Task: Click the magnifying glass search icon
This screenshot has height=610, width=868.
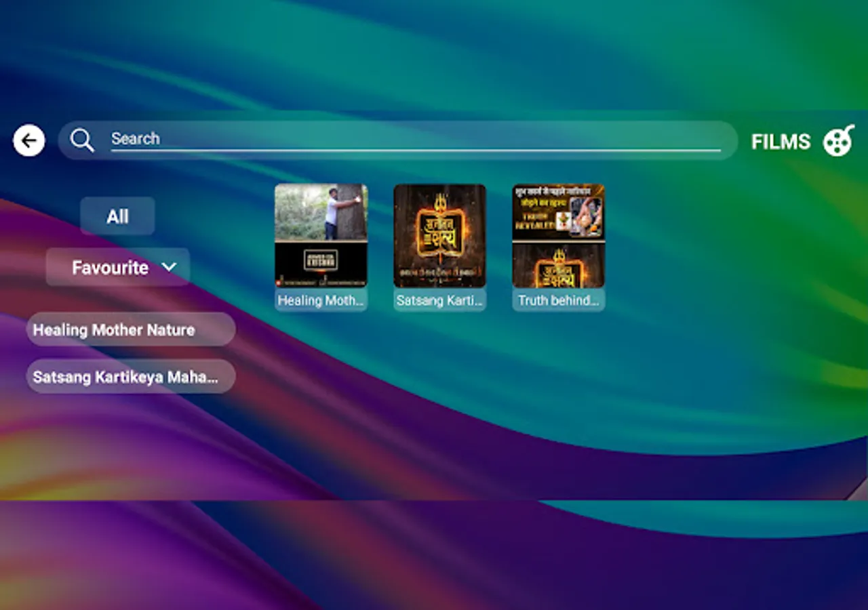Action: click(82, 140)
